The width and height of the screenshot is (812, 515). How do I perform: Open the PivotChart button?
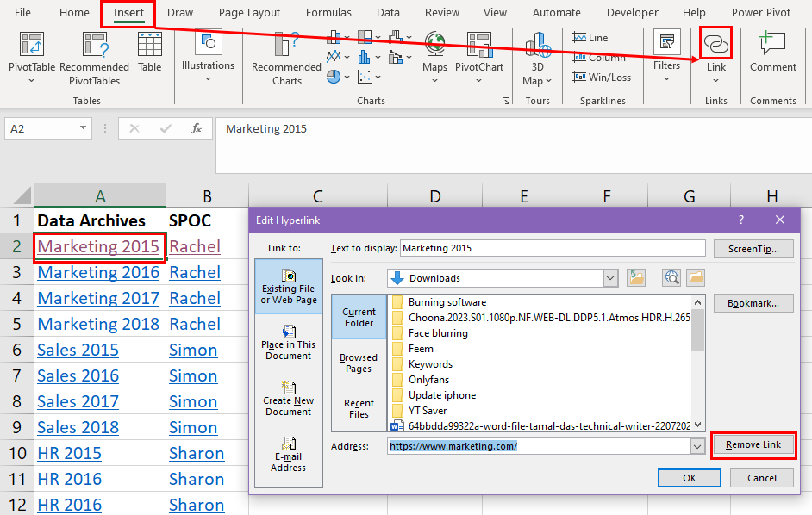click(479, 57)
